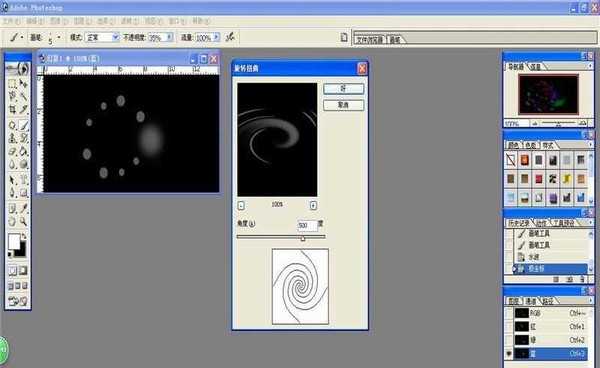Expand the opacity percentage arrow
The width and height of the screenshot is (600, 368).
170,37
